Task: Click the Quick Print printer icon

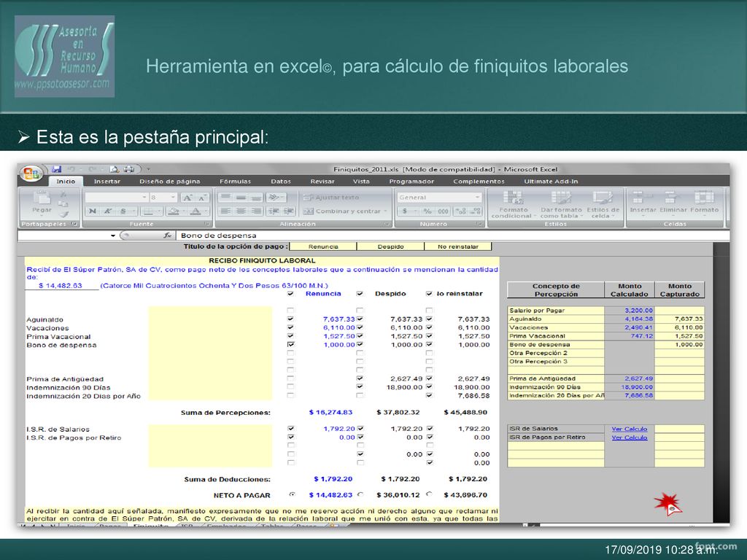Action: 129,169
